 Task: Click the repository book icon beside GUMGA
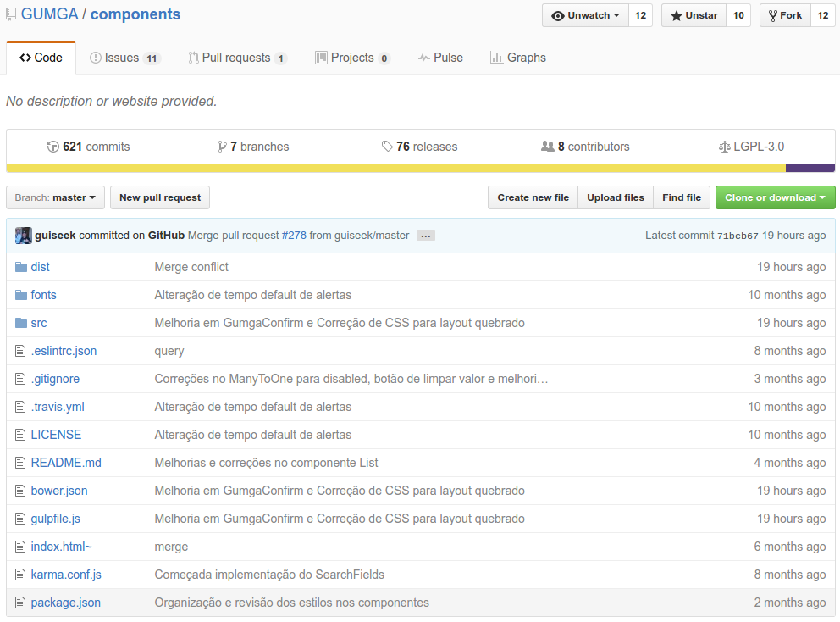point(11,14)
